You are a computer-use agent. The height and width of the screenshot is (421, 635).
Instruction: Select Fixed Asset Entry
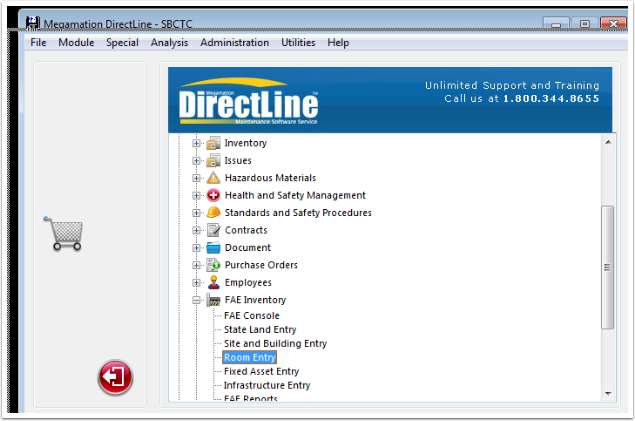(x=261, y=371)
